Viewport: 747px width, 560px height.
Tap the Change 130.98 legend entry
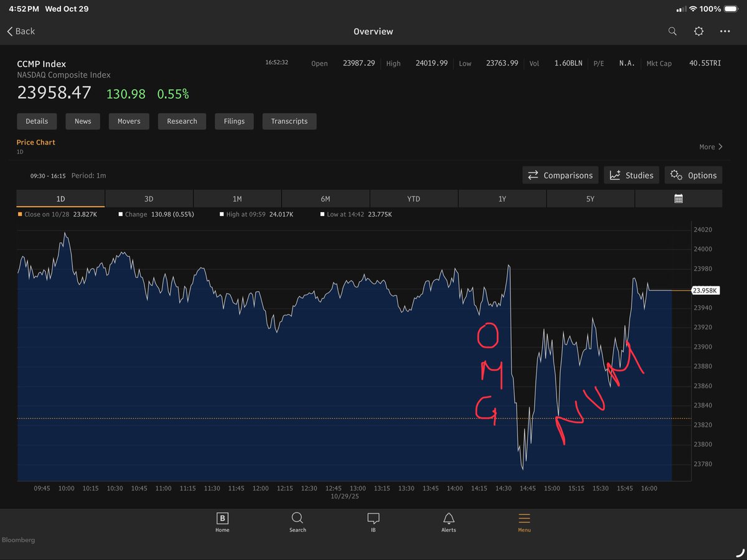[x=156, y=214]
